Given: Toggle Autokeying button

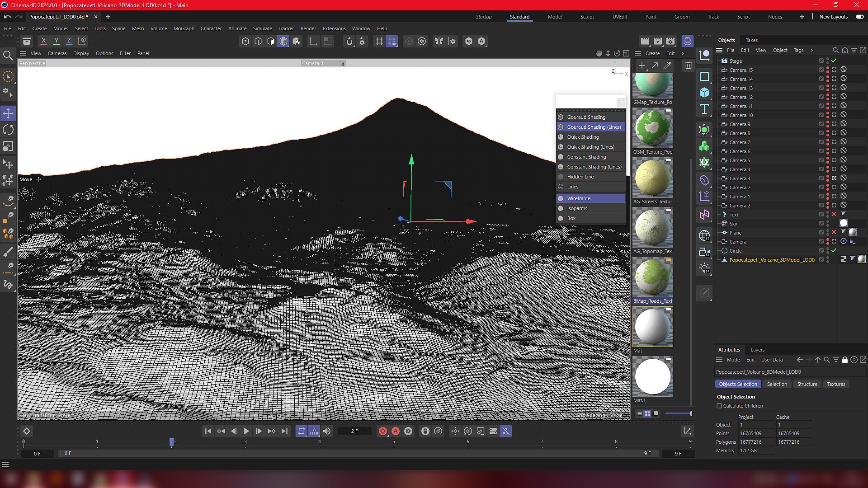Looking at the screenshot, I should 396,431.
